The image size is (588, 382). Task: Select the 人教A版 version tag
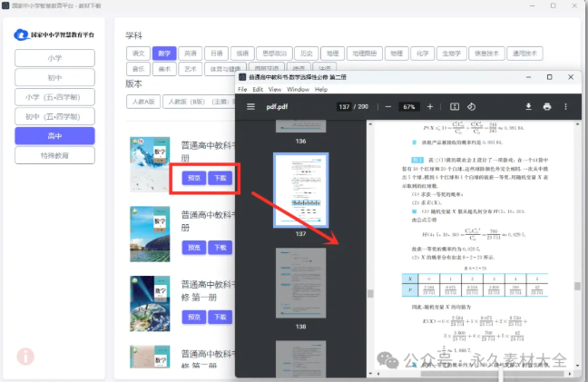[x=143, y=102]
